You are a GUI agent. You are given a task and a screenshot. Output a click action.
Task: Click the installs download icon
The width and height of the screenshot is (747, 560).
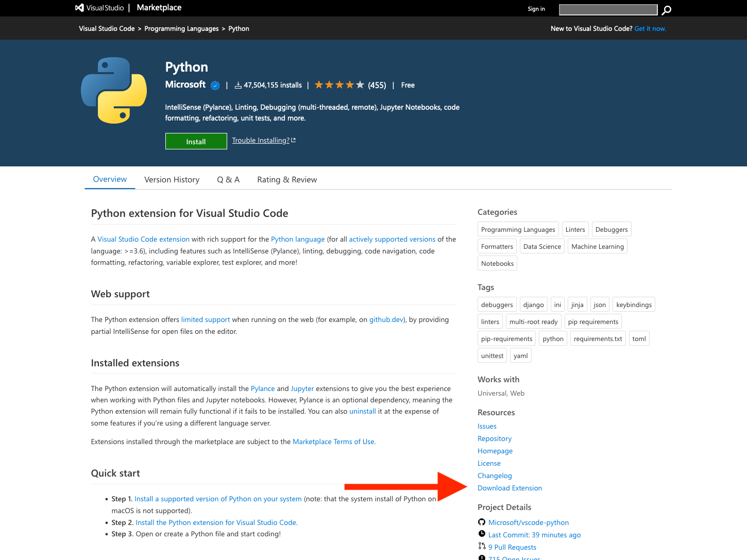[x=238, y=85]
